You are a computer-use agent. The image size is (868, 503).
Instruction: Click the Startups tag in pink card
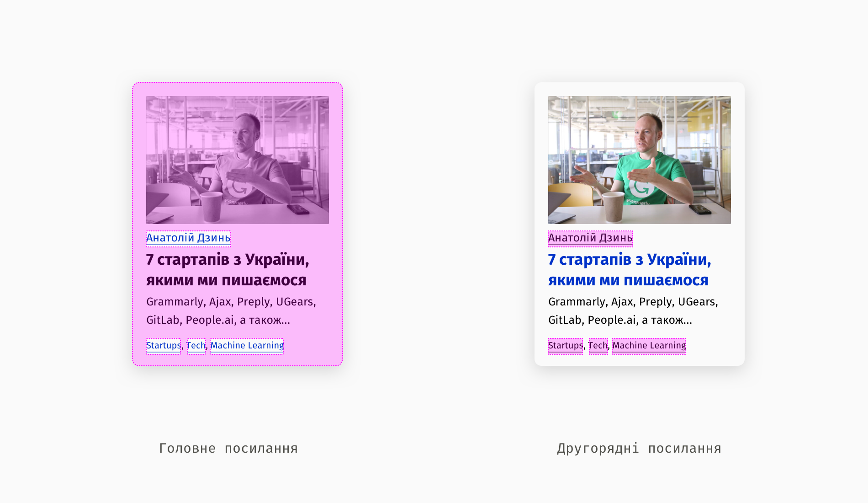tap(164, 346)
